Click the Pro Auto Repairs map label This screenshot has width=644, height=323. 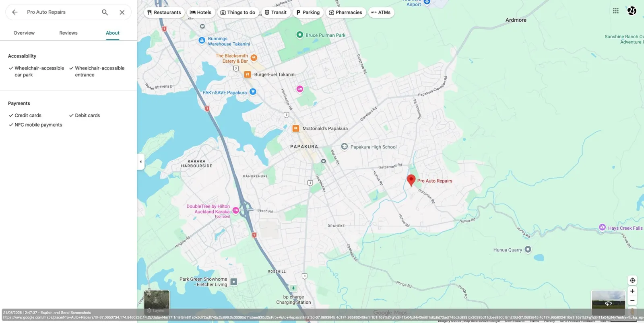point(435,181)
